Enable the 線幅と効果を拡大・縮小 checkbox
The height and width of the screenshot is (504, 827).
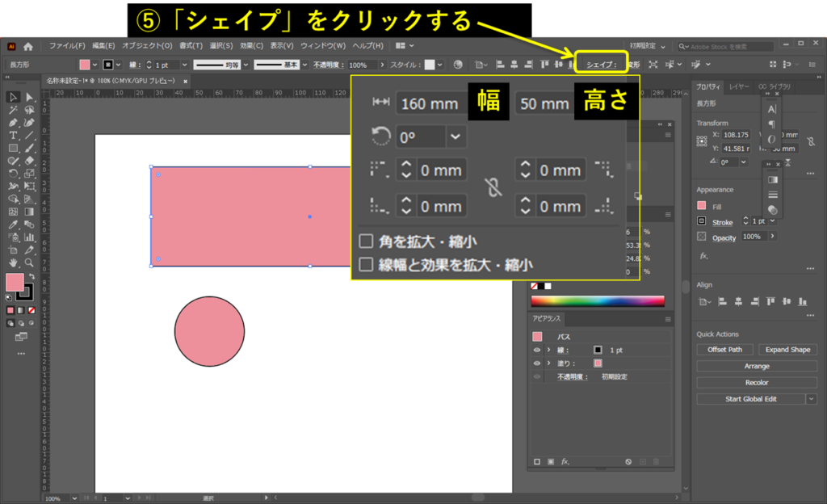pyautogui.click(x=366, y=264)
